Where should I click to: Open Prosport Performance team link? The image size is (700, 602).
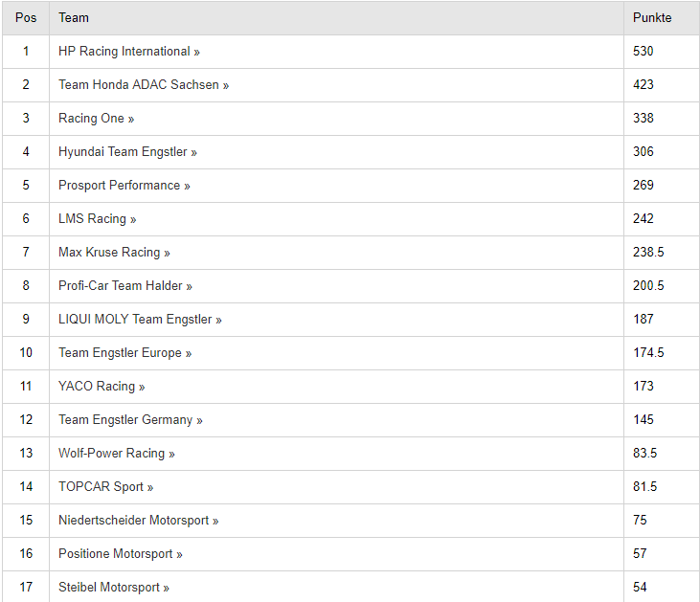tap(124, 186)
